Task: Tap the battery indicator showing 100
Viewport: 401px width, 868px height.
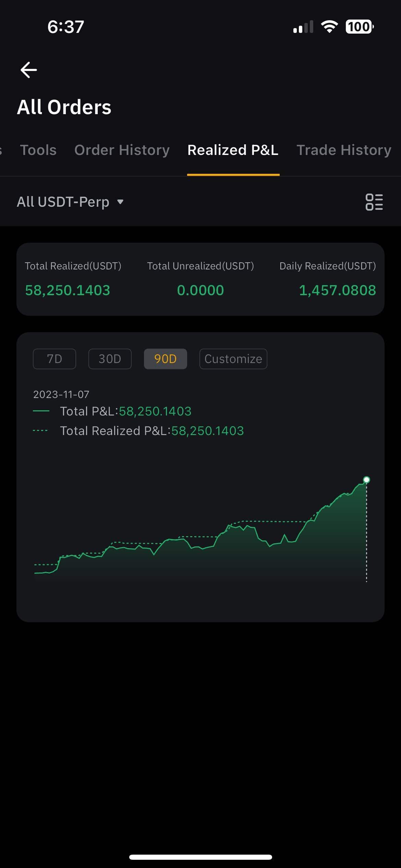Action: point(359,27)
